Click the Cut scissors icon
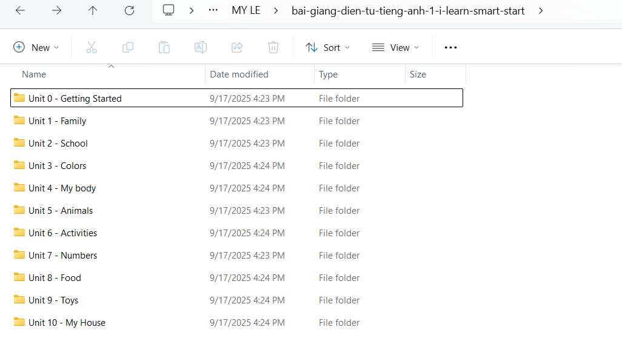 [x=92, y=47]
